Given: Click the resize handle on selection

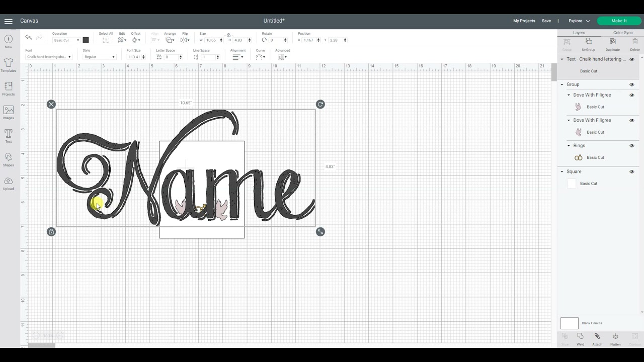Looking at the screenshot, I should [320, 232].
